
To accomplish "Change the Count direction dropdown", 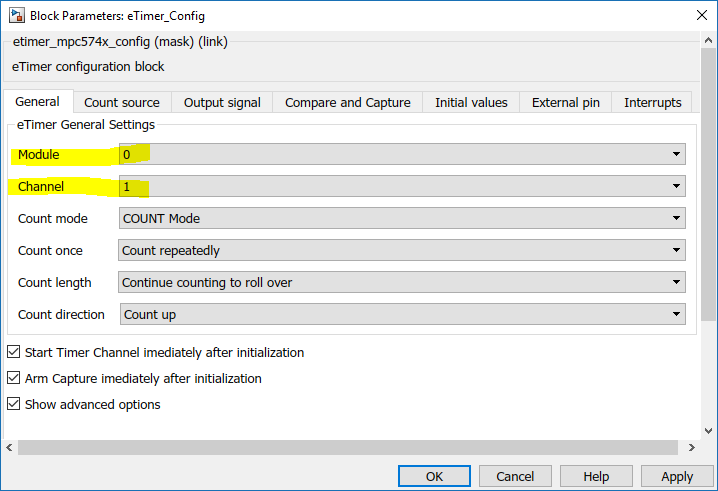I will 401,315.
